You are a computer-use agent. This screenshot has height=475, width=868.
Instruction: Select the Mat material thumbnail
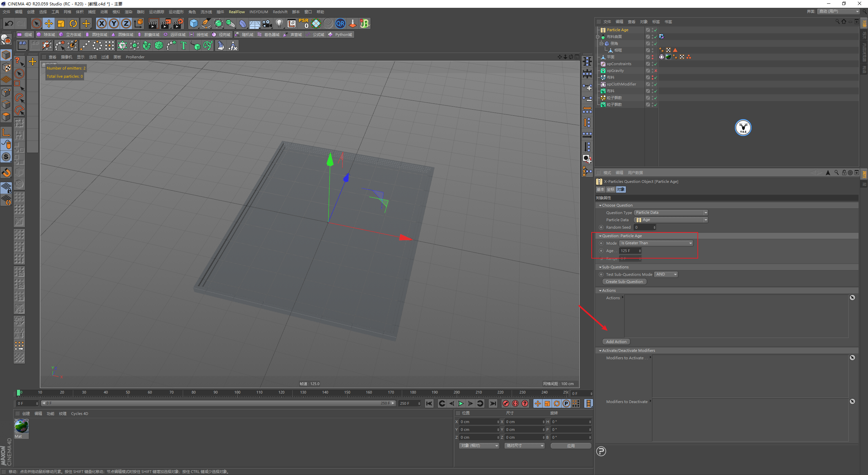point(21,426)
